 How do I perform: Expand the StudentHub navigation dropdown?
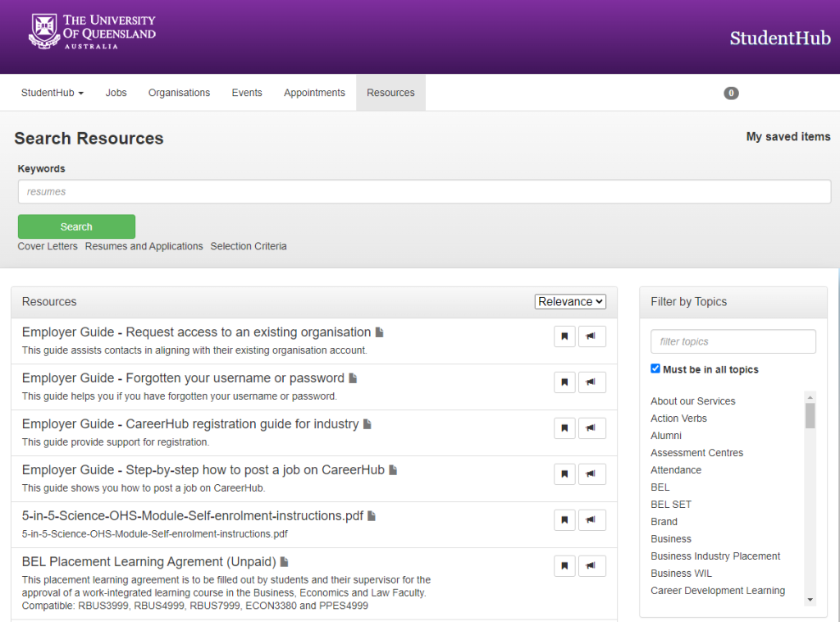pos(52,93)
